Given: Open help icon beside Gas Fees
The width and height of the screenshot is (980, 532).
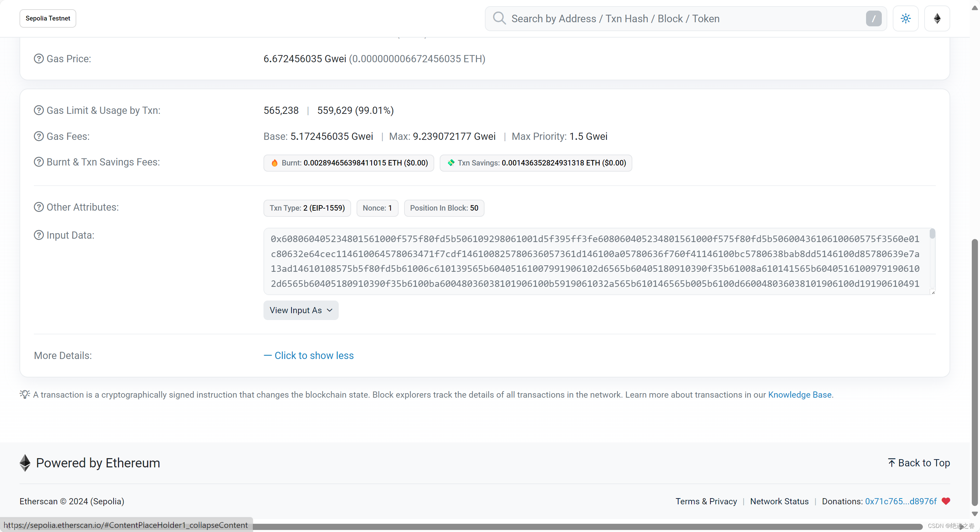Looking at the screenshot, I should (x=39, y=136).
